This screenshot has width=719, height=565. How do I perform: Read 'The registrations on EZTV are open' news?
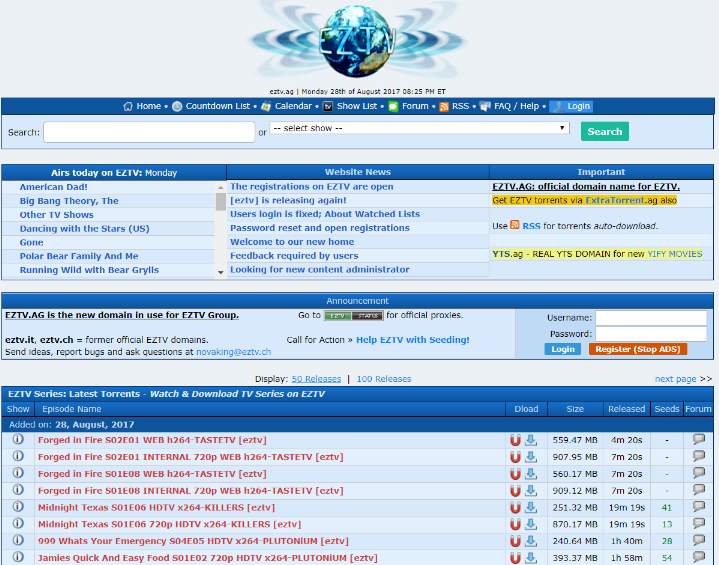click(x=311, y=186)
